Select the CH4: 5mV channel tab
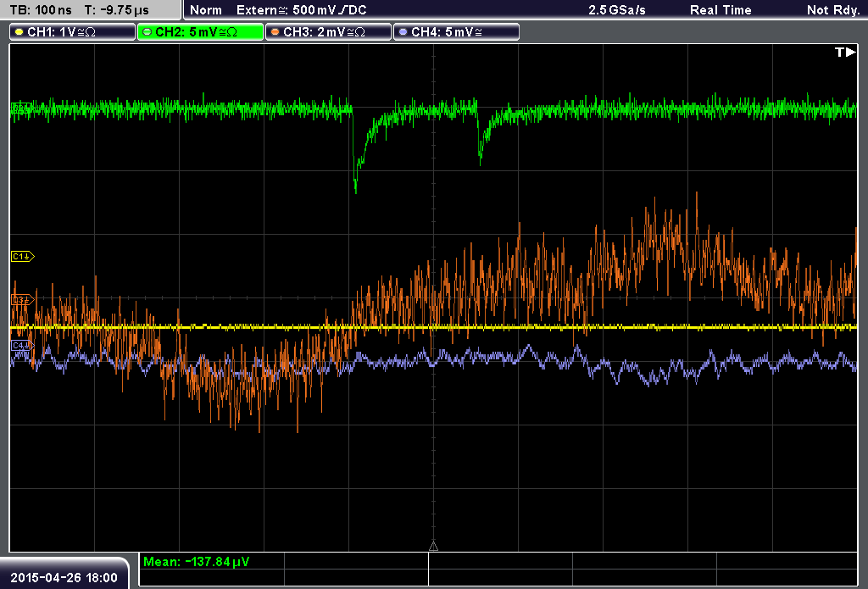 click(x=456, y=32)
